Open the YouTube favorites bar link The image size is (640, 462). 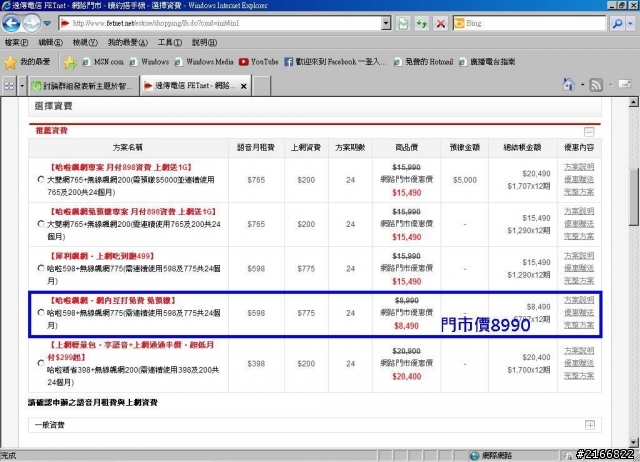click(259, 62)
